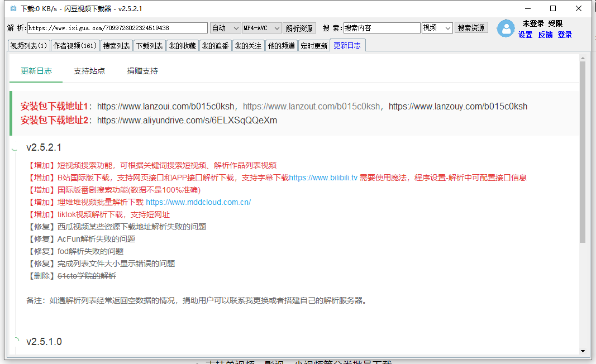Open the 作者视频(161) tab
Image resolution: width=596 pixels, height=364 pixels.
tap(75, 46)
